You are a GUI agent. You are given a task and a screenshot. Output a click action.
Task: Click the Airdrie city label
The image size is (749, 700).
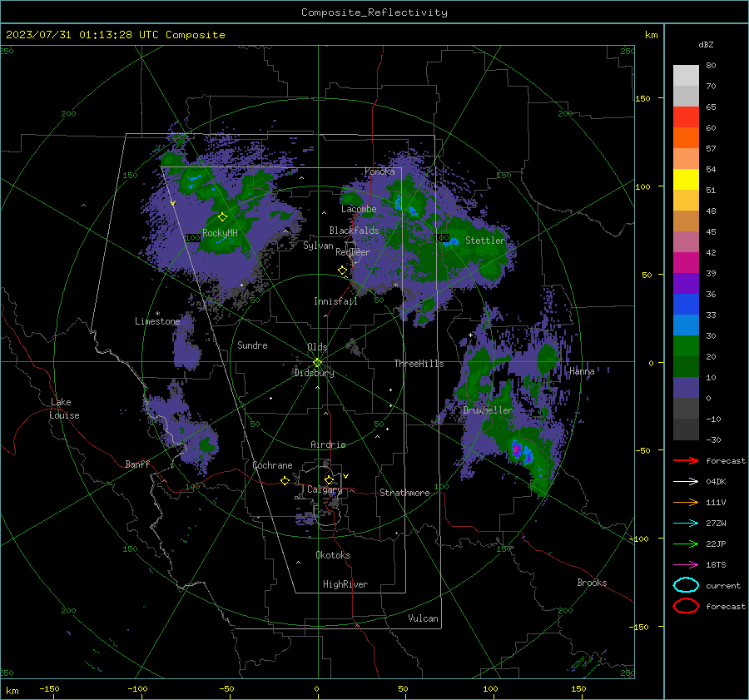(x=328, y=444)
